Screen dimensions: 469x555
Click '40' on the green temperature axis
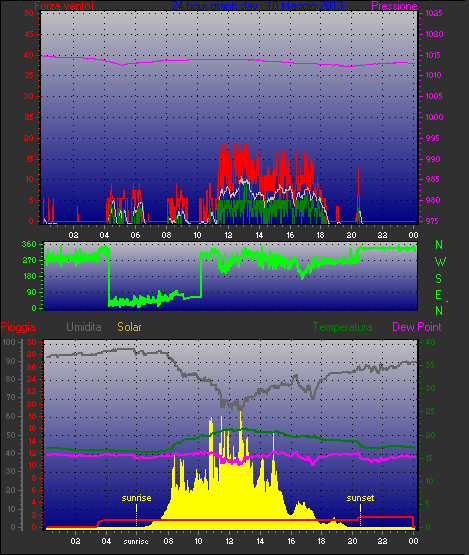coord(430,342)
